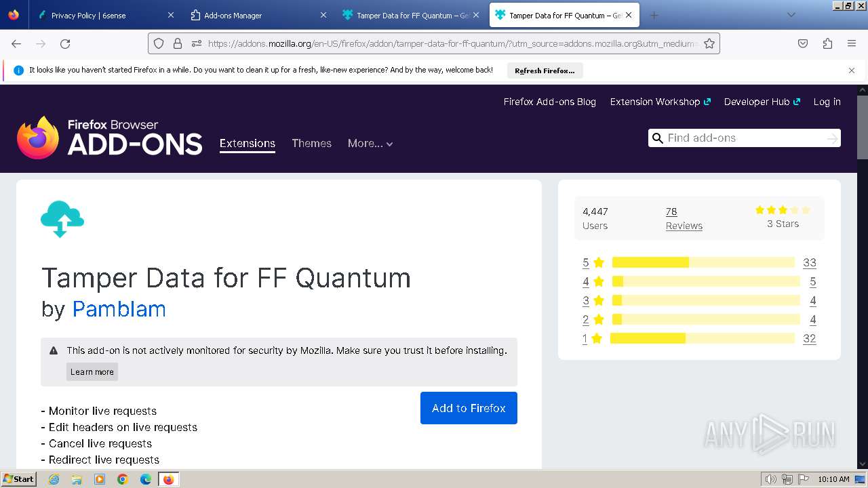Click the volume icon in system tray

point(770,479)
